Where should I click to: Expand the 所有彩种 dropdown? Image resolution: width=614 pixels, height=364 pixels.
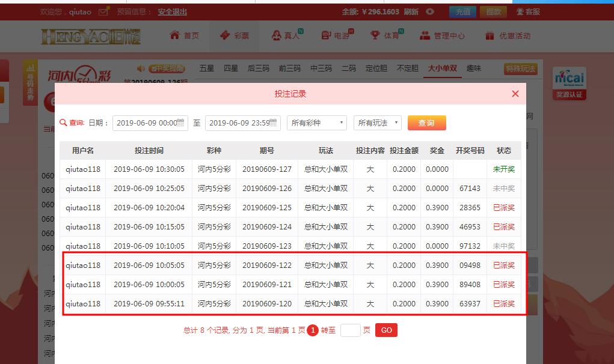pyautogui.click(x=317, y=123)
